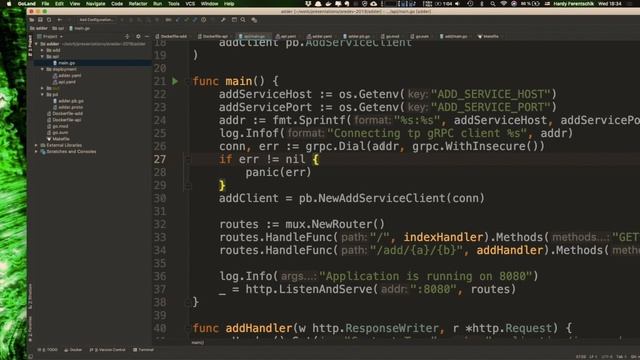Switch to api.yaml editor tab
Image resolution: width=640 pixels, height=360 pixels.
click(x=286, y=36)
